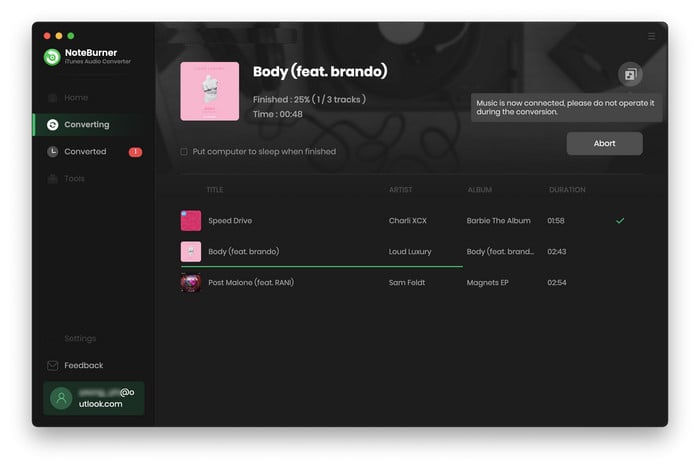Viewport: 700px width, 469px height.
Task: Click the Converted clock icon
Action: click(x=53, y=152)
